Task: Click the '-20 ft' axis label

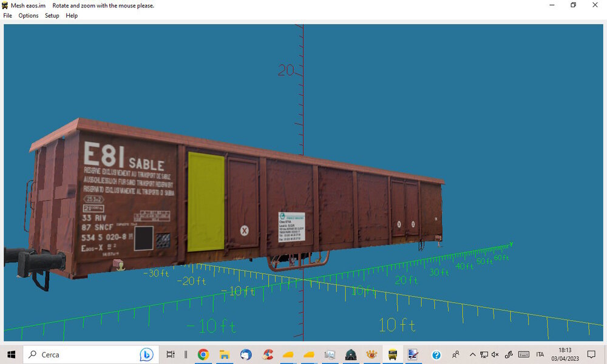Action: (192, 281)
